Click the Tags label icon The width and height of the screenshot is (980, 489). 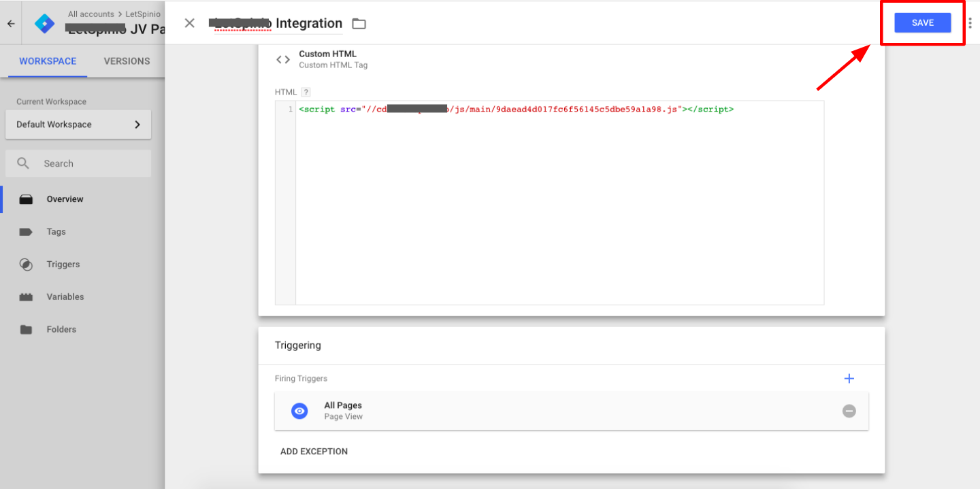[26, 232]
